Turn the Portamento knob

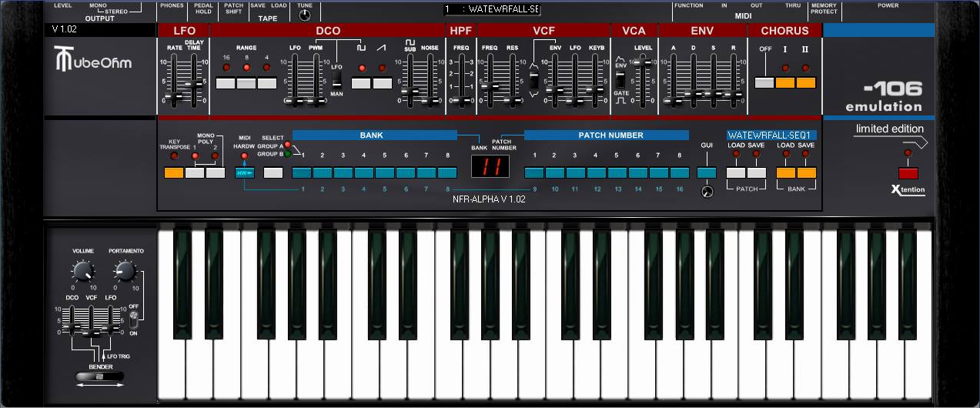(124, 271)
